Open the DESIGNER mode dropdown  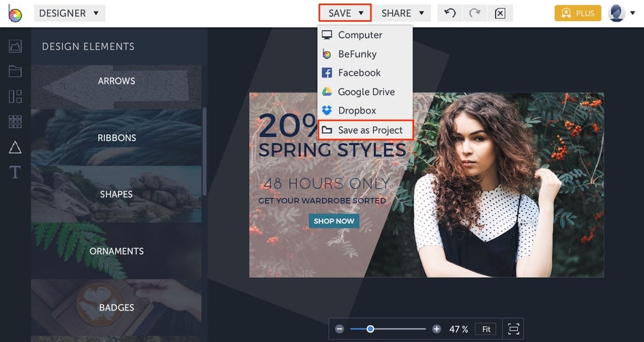[70, 13]
